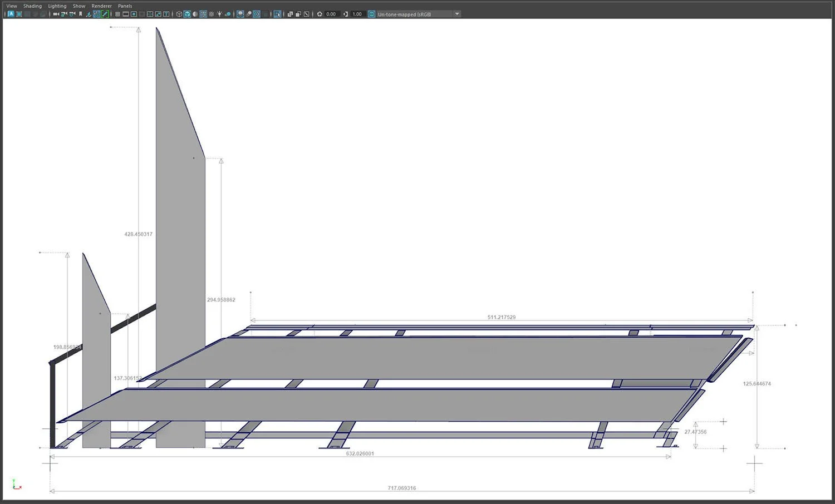Click the green Grease Pencil icon

pos(104,14)
